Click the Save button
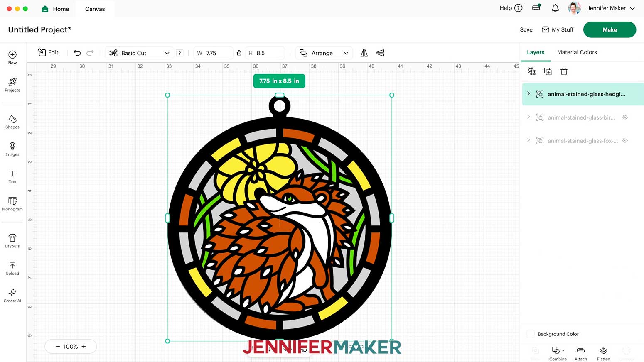644x362 pixels. (x=526, y=30)
